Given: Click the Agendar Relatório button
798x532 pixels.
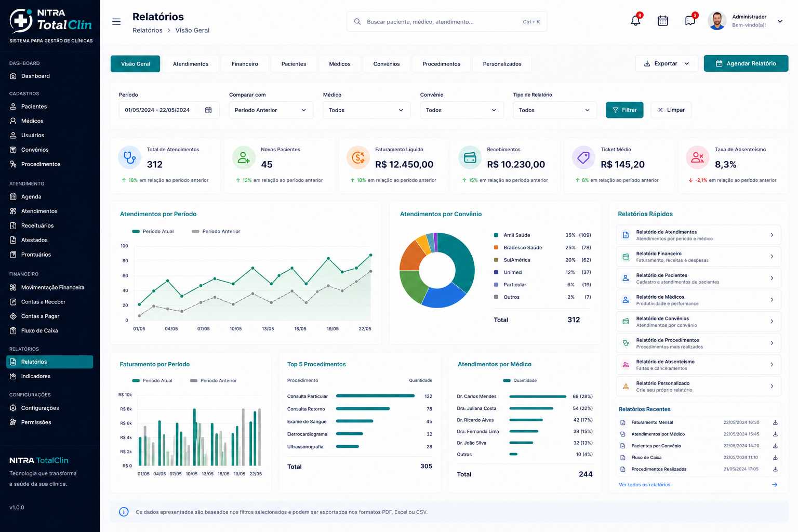Looking at the screenshot, I should 746,63.
